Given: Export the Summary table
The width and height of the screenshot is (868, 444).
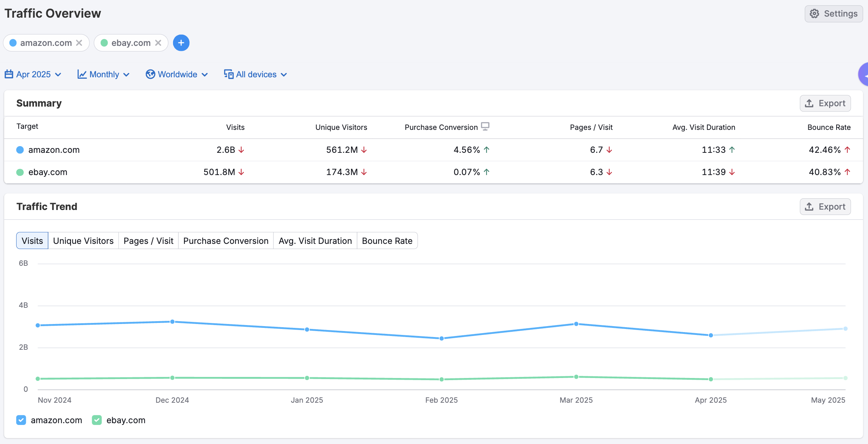Looking at the screenshot, I should point(825,103).
